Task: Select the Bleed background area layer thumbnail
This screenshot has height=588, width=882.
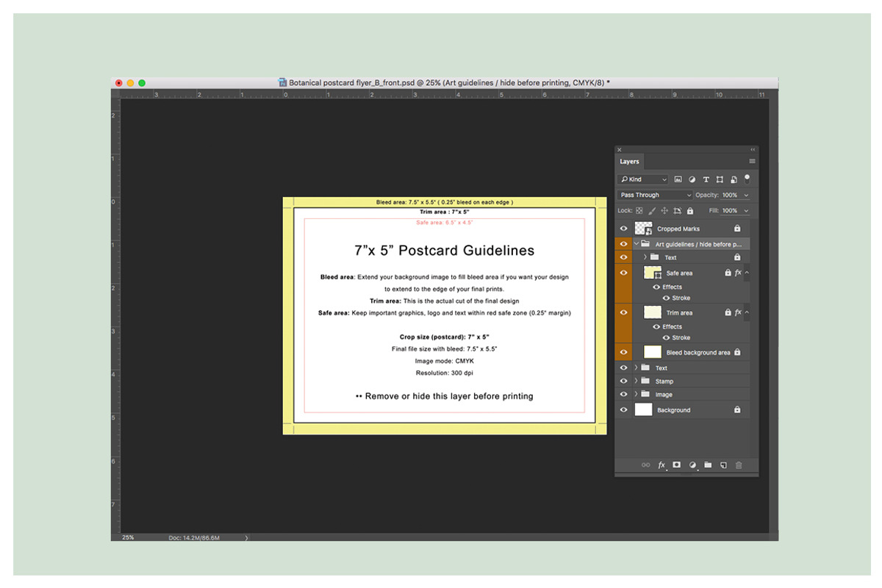Action: [653, 352]
